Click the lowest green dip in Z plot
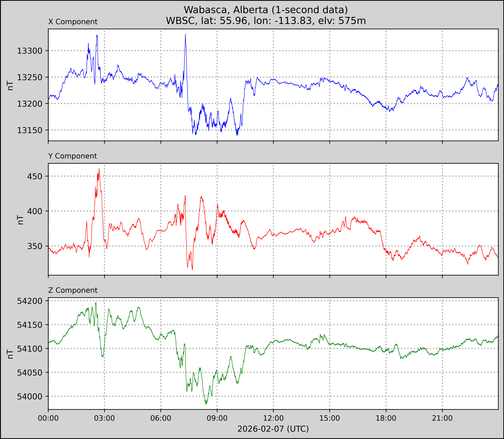This screenshot has width=504, height=439. click(206, 404)
